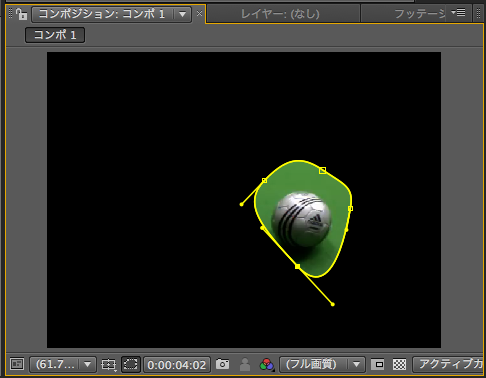Toggle the transparency grid checkerboard
Image resolution: width=486 pixels, height=378 pixels.
[399, 364]
